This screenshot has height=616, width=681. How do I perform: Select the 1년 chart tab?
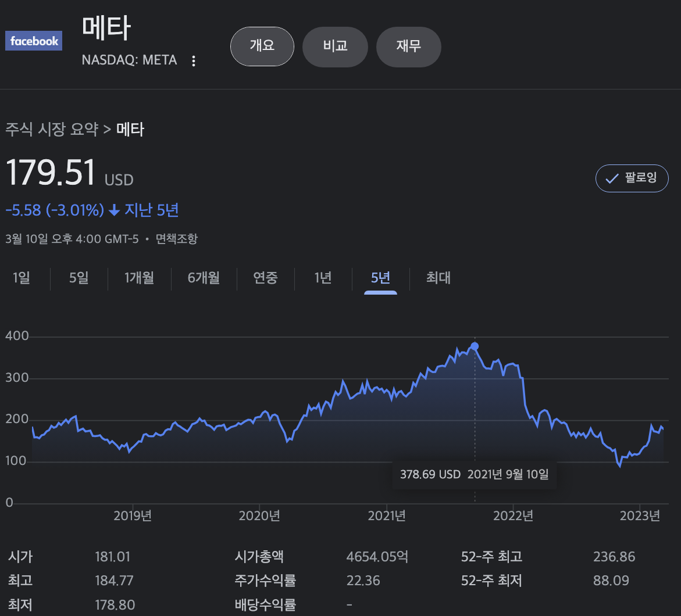tap(323, 278)
